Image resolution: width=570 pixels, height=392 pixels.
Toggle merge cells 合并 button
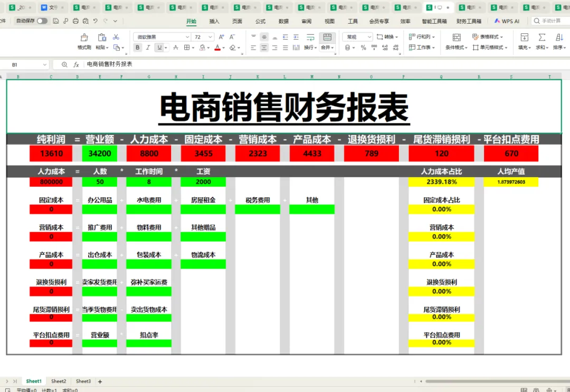(327, 42)
